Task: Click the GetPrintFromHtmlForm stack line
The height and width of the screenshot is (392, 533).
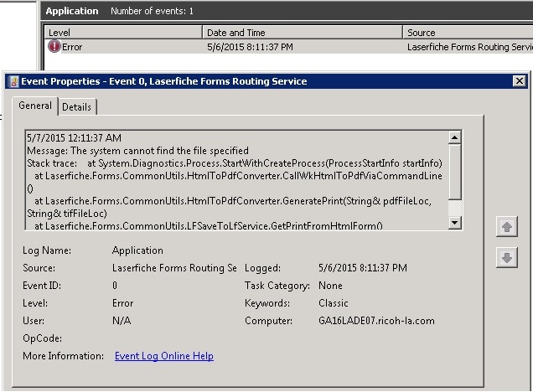Action: click(x=209, y=226)
